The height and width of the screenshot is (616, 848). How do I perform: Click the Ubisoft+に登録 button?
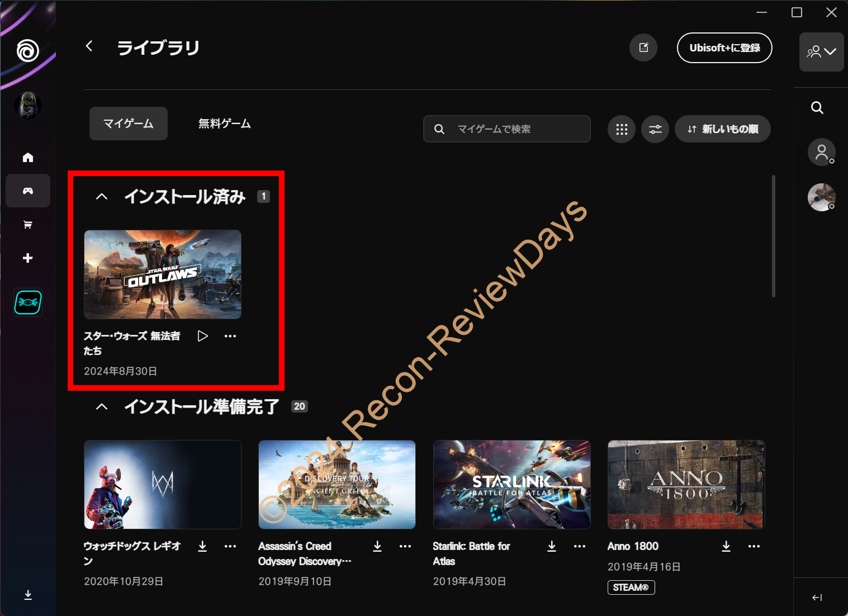tap(724, 48)
